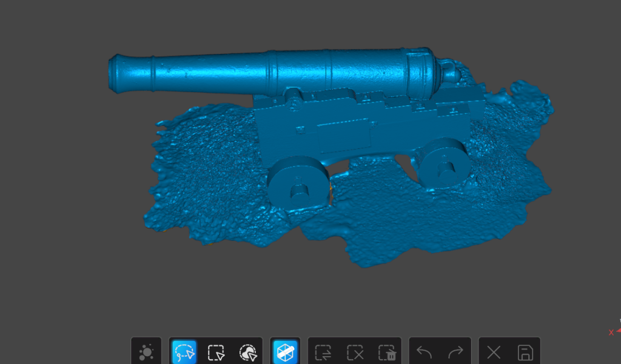Redo the previously undone action

tap(455, 352)
